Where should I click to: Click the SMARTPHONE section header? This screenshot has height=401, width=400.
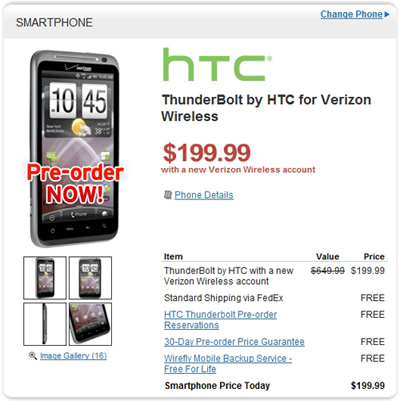click(54, 23)
